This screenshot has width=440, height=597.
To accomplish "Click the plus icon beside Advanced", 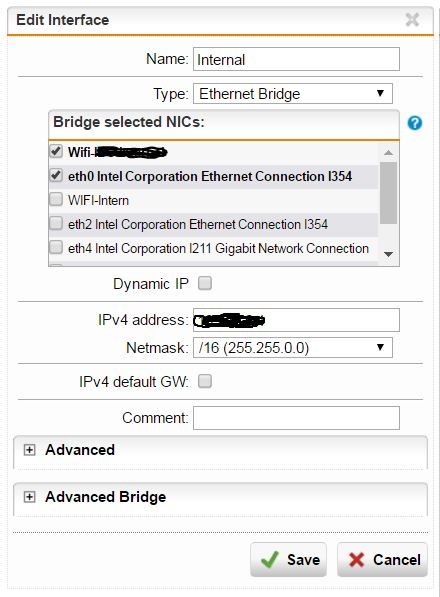I will pos(29,450).
